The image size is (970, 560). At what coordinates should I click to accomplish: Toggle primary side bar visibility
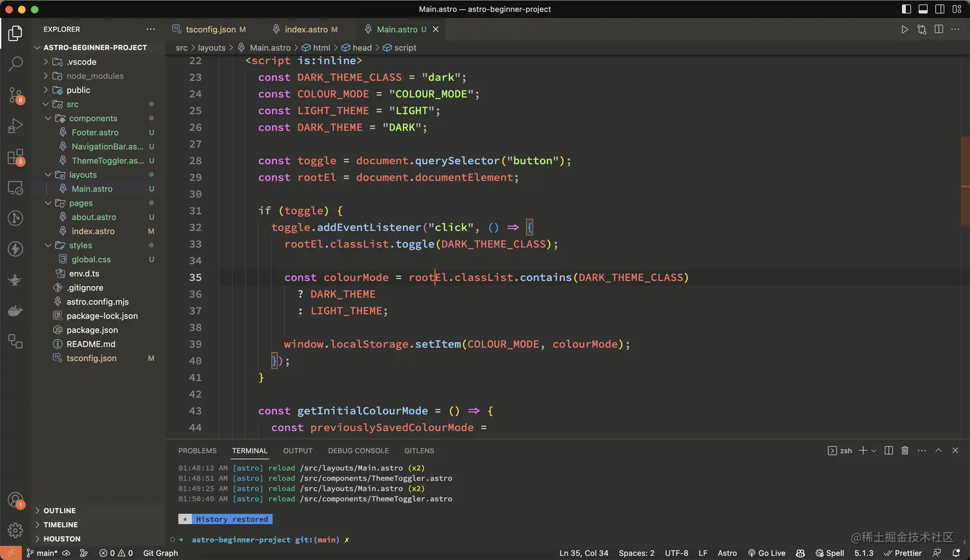point(906,9)
